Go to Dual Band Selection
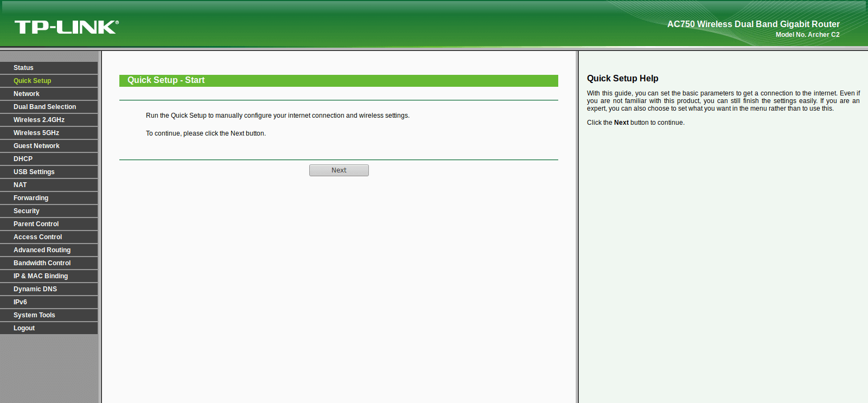Image resolution: width=868 pixels, height=403 pixels. (x=49, y=107)
